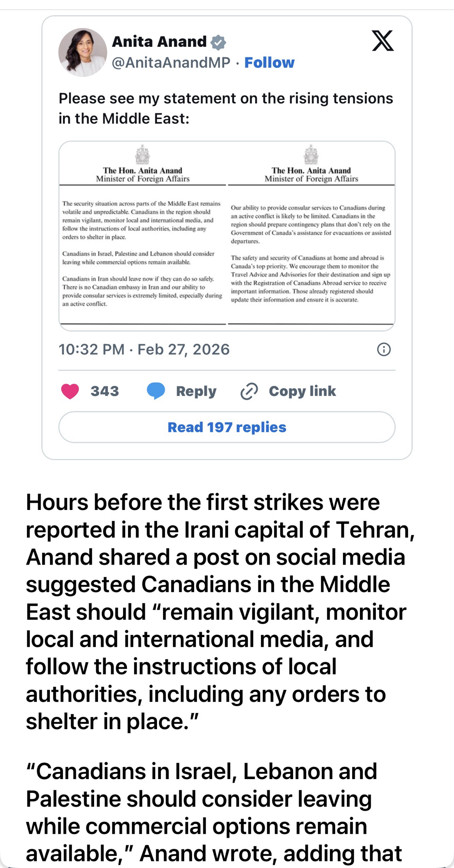Click the blue verified badge
Viewport: 454px width, 868px height.
pos(218,43)
